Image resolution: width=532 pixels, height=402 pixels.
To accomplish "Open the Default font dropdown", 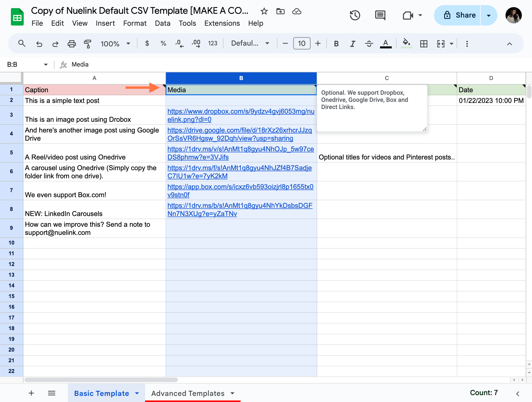I will (250, 44).
